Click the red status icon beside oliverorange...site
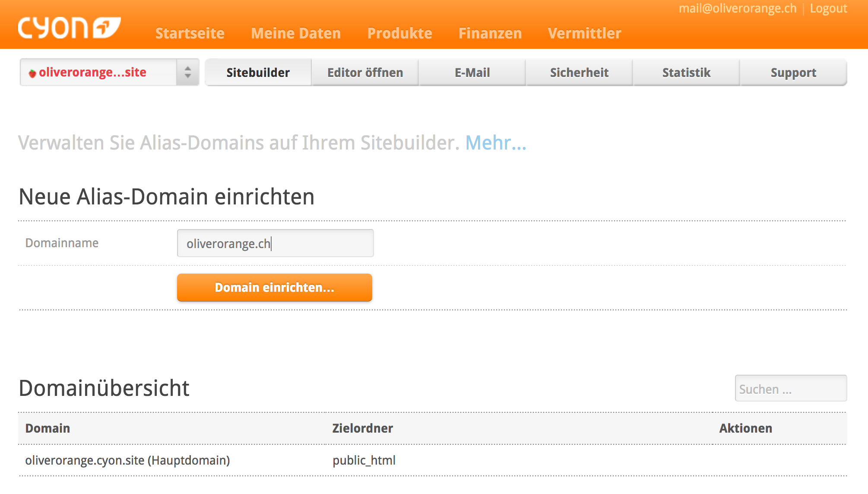The image size is (868, 494). click(32, 73)
